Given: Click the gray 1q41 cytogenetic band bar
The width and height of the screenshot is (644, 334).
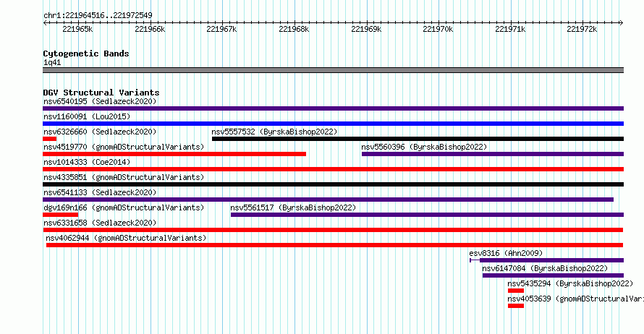Looking at the screenshot, I should coord(333,70).
